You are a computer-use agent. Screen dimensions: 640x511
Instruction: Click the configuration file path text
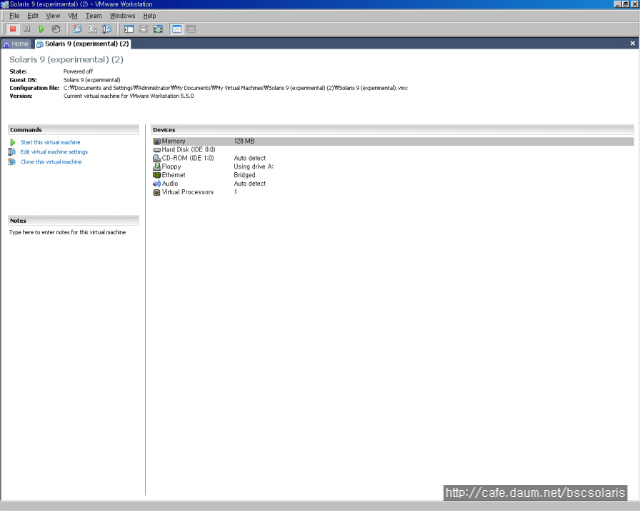pos(236,88)
